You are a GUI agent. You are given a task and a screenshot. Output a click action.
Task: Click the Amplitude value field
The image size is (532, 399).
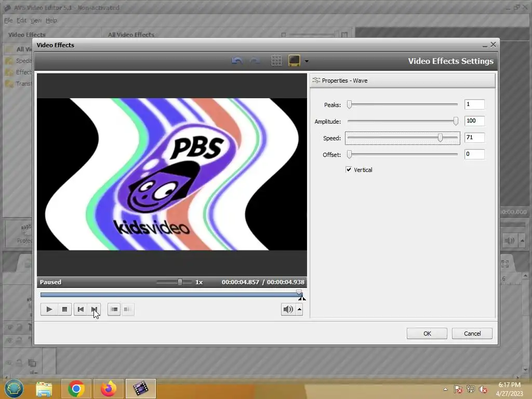pos(474,121)
